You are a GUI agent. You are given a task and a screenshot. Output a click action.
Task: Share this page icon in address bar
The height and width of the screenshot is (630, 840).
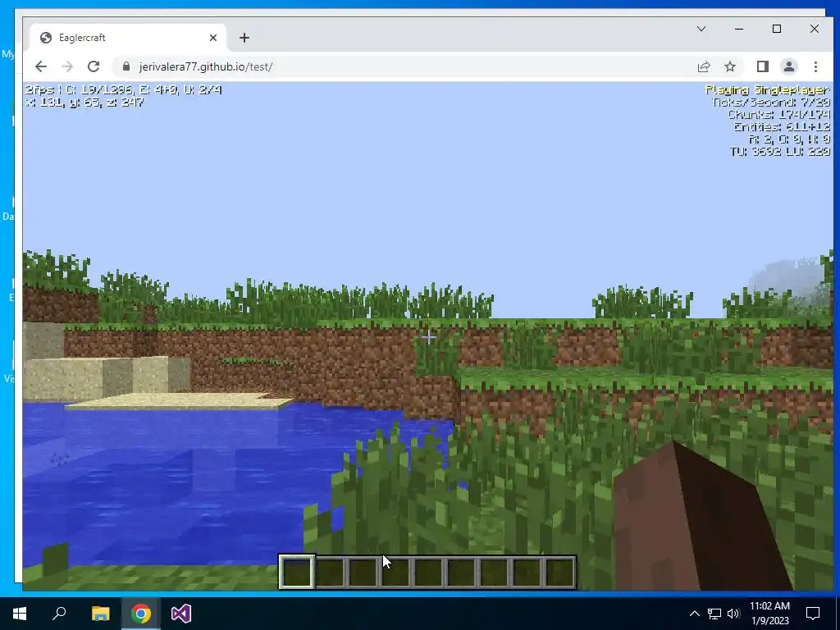click(703, 66)
